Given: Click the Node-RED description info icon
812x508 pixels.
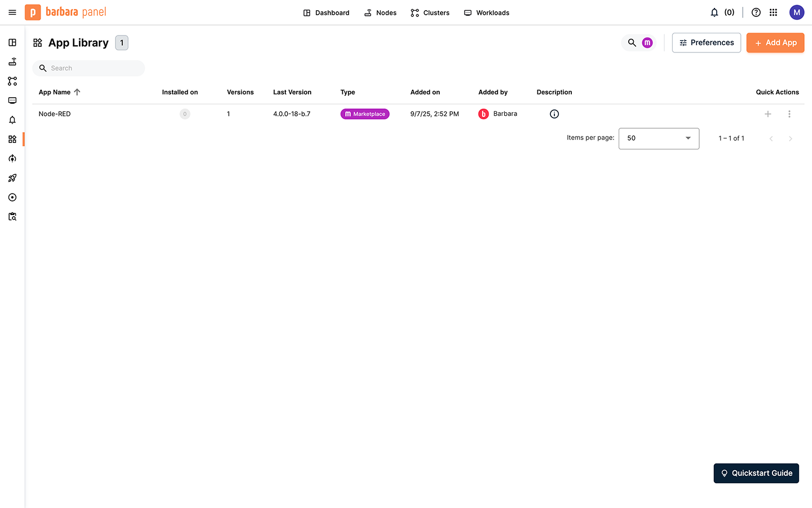Looking at the screenshot, I should [x=554, y=114].
